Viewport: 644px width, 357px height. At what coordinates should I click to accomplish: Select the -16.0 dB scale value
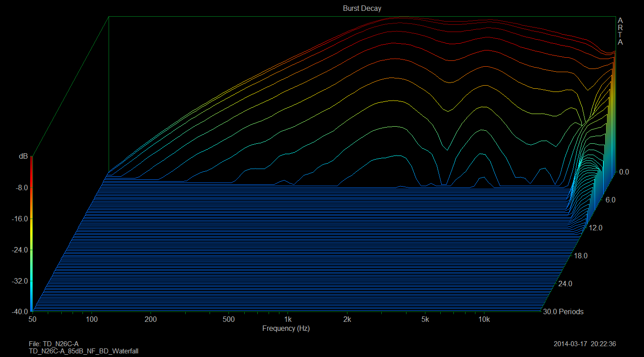[x=19, y=219]
